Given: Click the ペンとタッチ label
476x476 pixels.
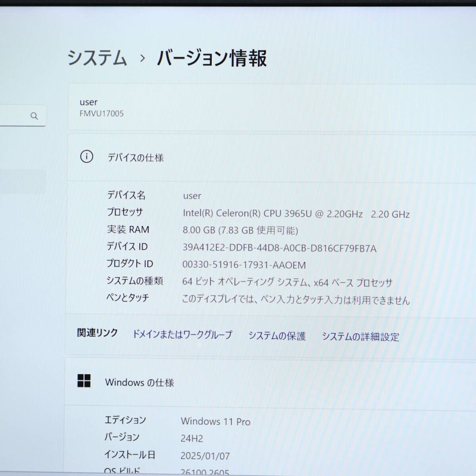Looking at the screenshot, I should (127, 297).
